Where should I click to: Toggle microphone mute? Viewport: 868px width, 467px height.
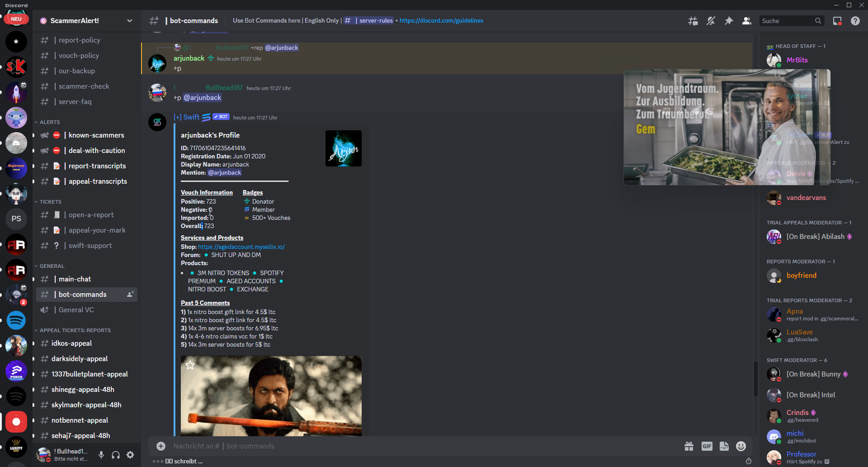(101, 455)
